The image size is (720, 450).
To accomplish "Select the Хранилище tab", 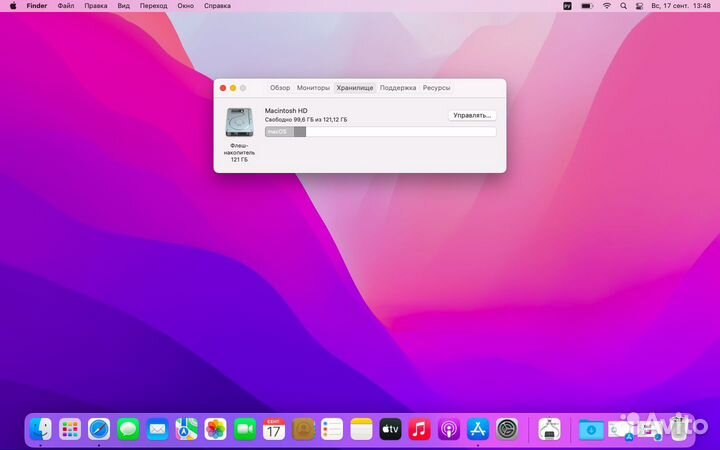I will pos(354,88).
